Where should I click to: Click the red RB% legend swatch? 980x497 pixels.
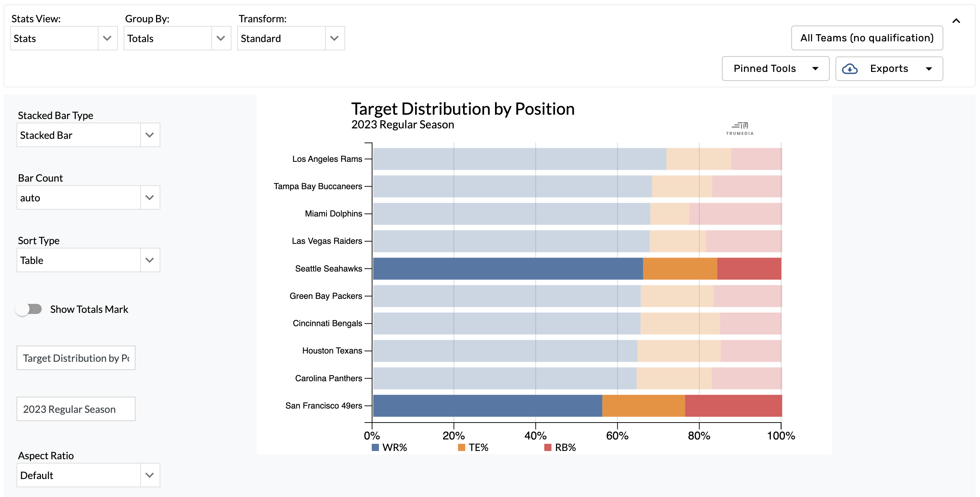pos(548,447)
